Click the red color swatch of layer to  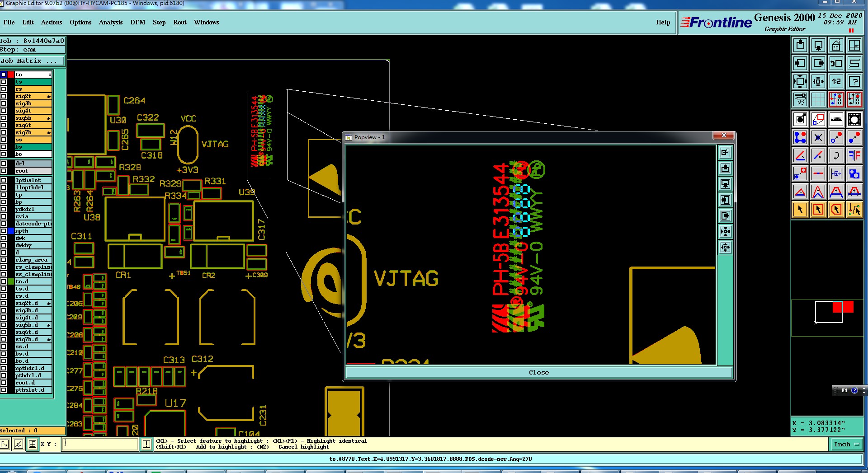click(11, 75)
